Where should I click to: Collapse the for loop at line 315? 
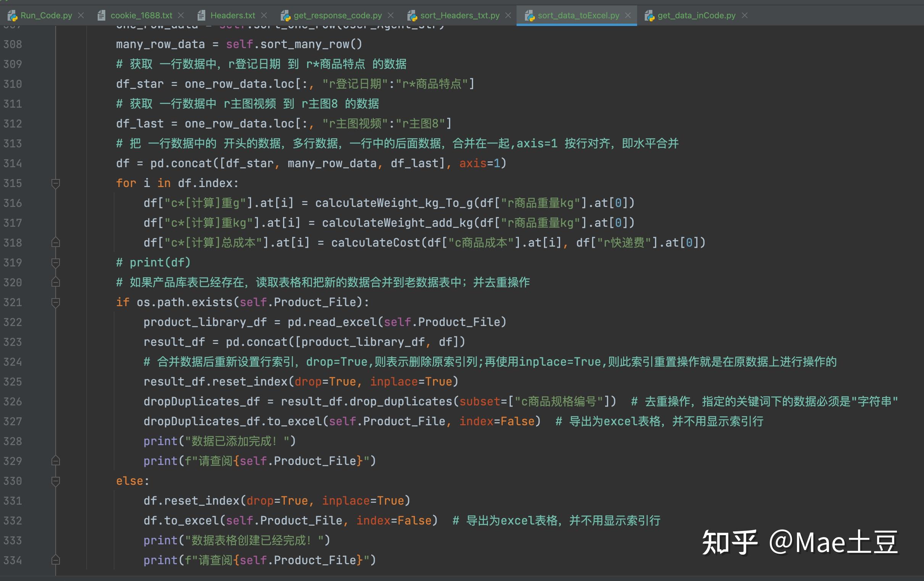coord(56,183)
